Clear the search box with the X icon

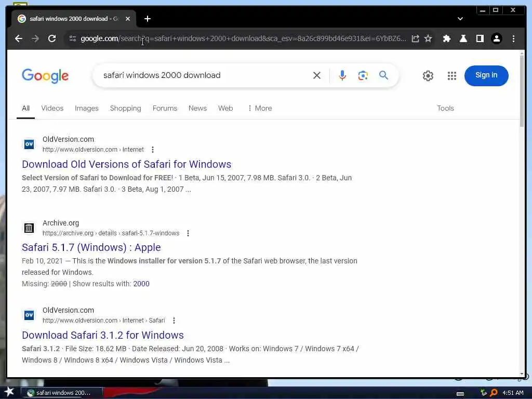(x=316, y=75)
